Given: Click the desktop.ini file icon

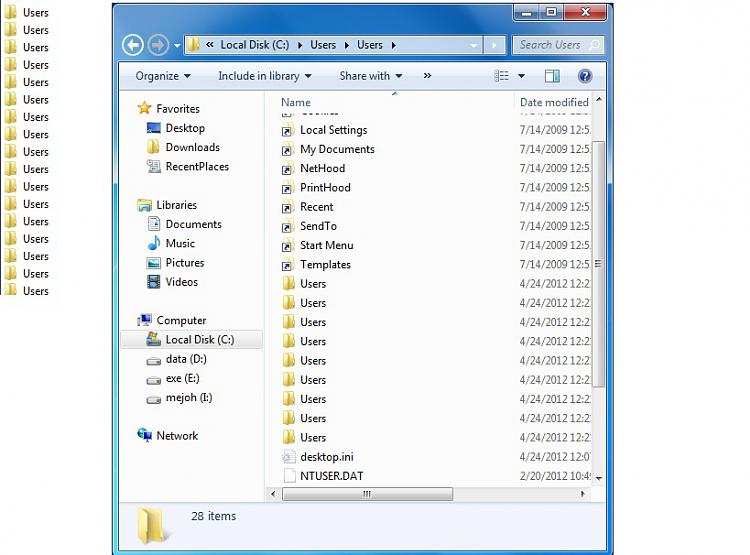Looking at the screenshot, I should [x=288, y=457].
